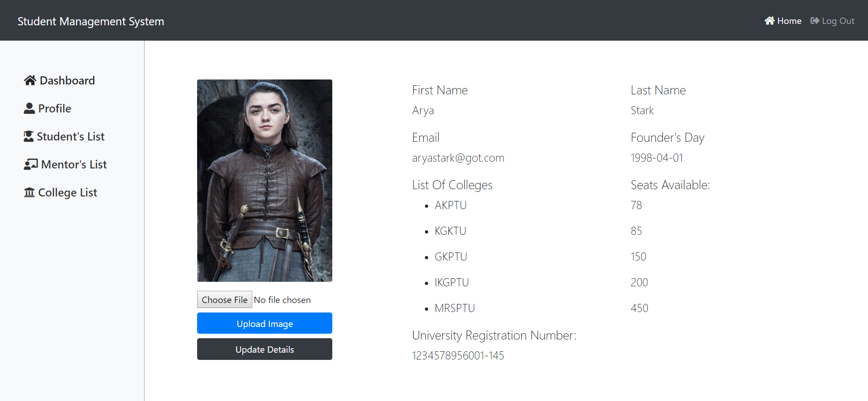Click the Student's List graduate icon
The height and width of the screenshot is (401, 868).
(x=28, y=136)
